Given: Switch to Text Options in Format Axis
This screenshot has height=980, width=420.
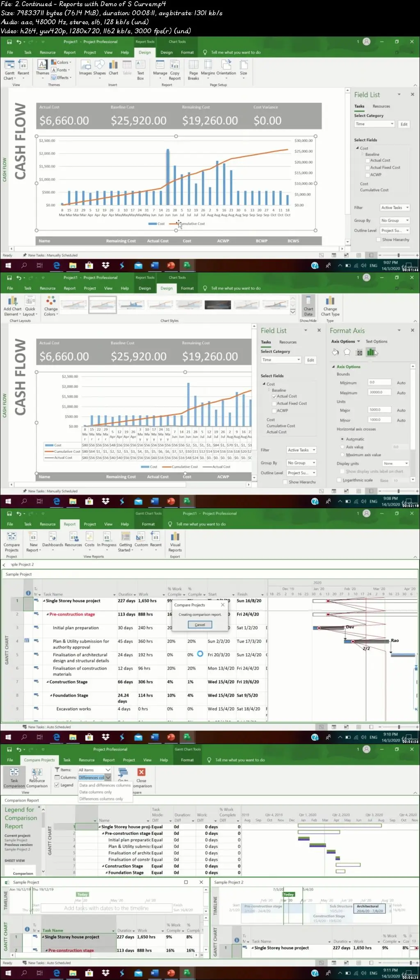Looking at the screenshot, I should tap(376, 341).
